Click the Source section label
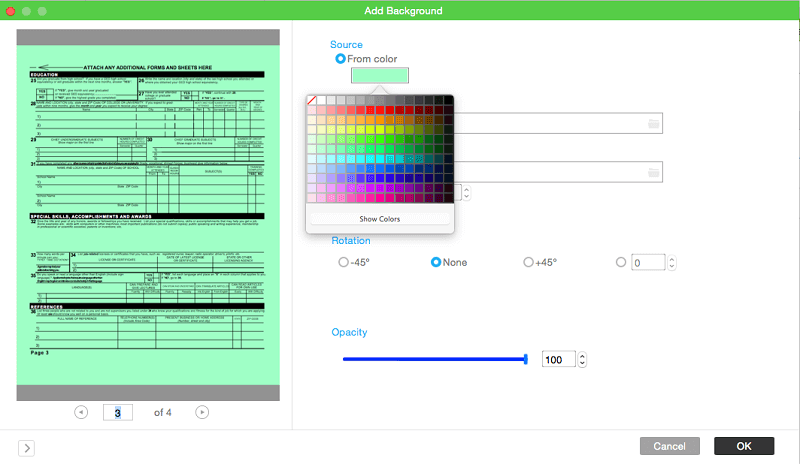The height and width of the screenshot is (464, 800). coord(346,44)
